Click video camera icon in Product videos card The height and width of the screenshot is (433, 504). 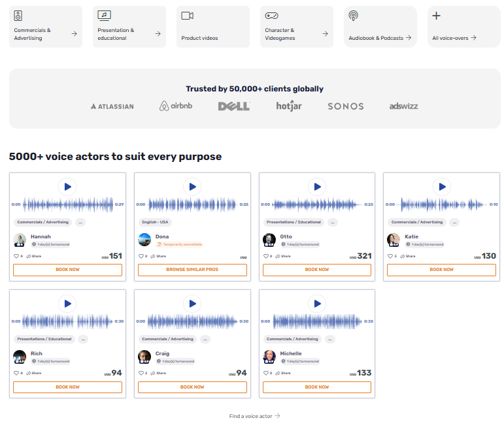pyautogui.click(x=188, y=16)
